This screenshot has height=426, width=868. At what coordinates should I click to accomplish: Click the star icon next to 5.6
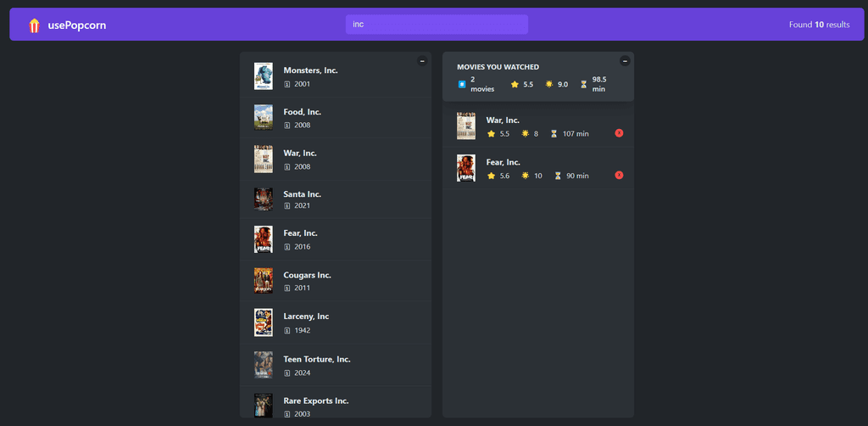coord(491,176)
